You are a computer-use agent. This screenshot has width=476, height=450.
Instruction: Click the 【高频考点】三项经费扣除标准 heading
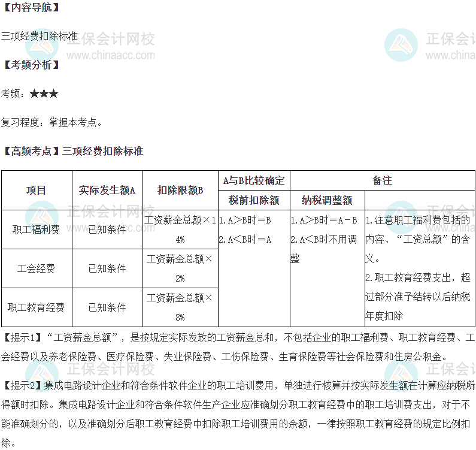tap(73, 151)
